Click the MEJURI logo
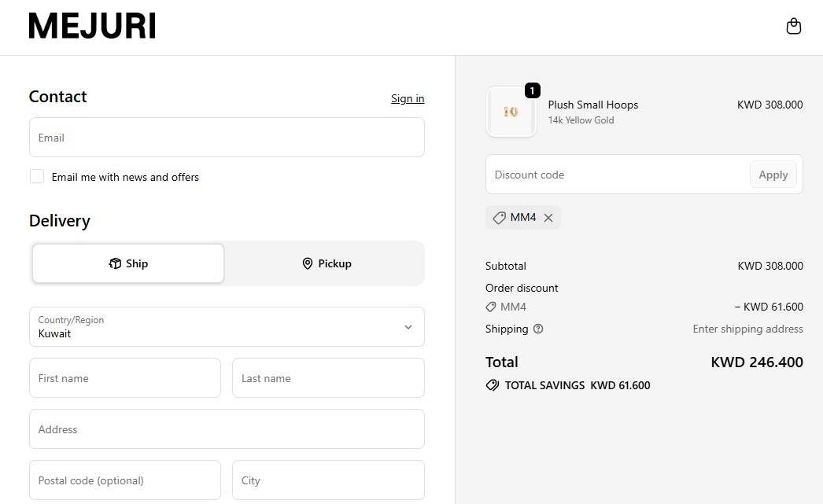 (92, 26)
